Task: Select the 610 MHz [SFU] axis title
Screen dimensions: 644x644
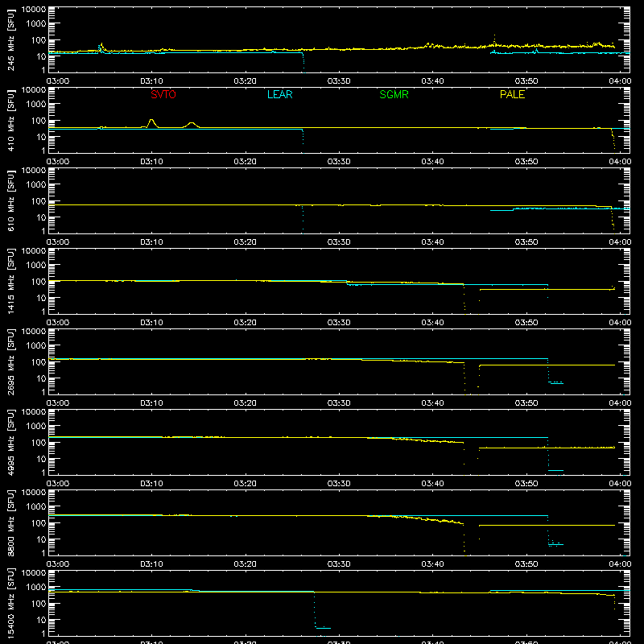Action: [11, 200]
